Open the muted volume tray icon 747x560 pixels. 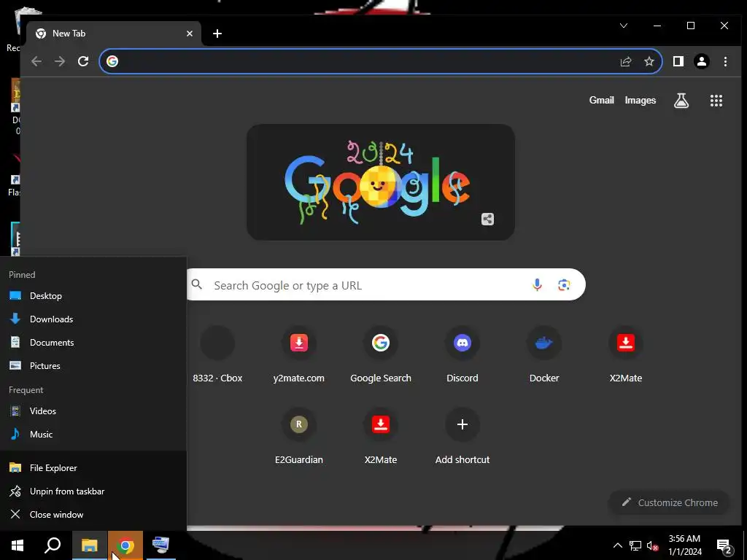coord(652,545)
